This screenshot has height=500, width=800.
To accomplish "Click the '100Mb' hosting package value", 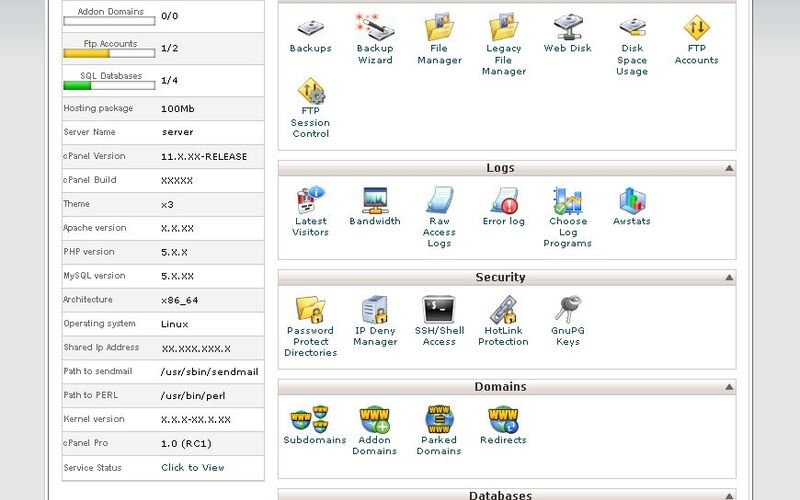I will 178,109.
